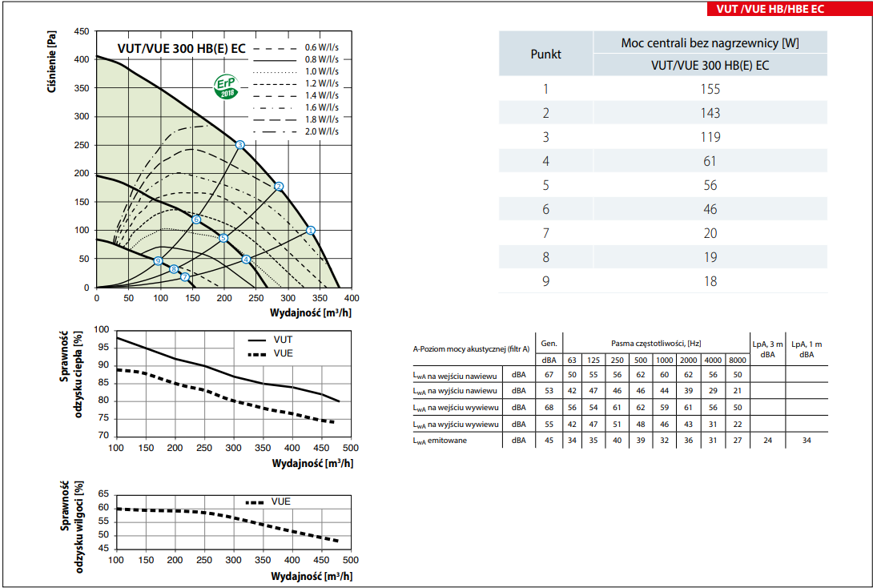The image size is (873, 588).
Task: Click the 0.6 W/l/s legend entry
Action: [x=296, y=47]
